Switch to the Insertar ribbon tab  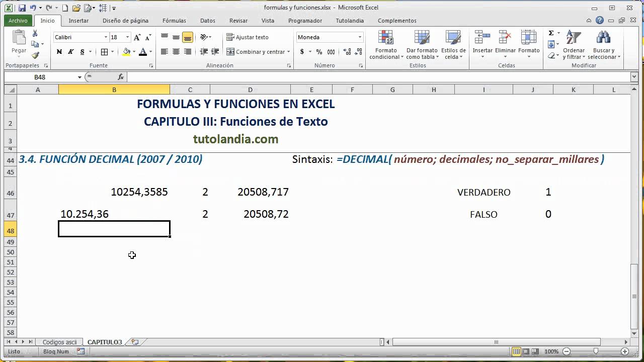(x=78, y=21)
